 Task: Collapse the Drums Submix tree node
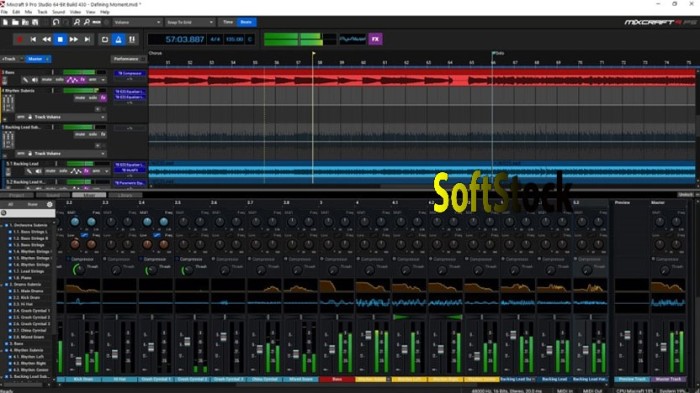pyautogui.click(x=2, y=284)
